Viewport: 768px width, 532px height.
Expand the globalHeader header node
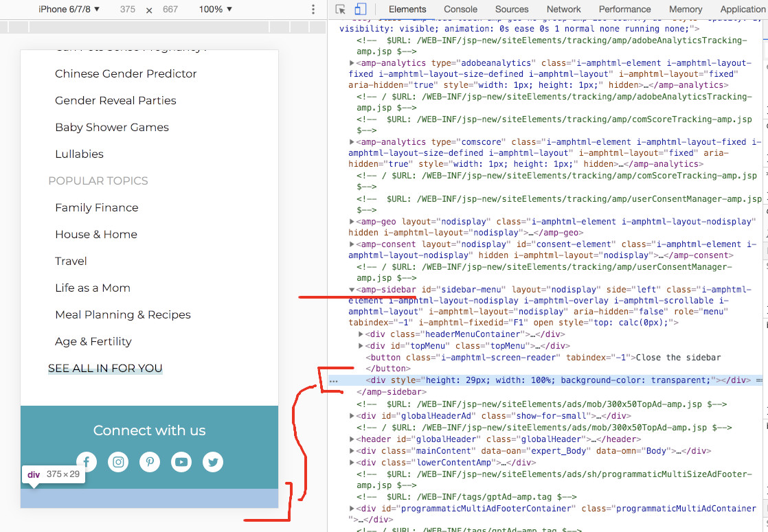coord(352,439)
